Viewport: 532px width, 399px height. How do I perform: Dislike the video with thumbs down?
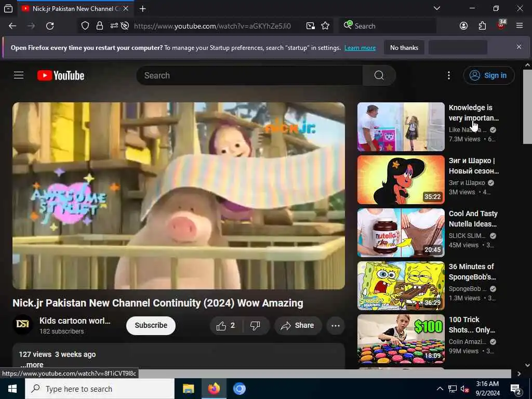pos(255,326)
